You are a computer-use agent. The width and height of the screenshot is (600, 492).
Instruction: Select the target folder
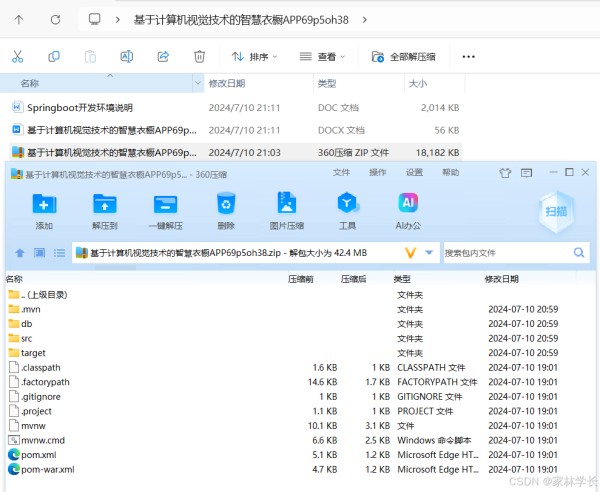(x=27, y=353)
